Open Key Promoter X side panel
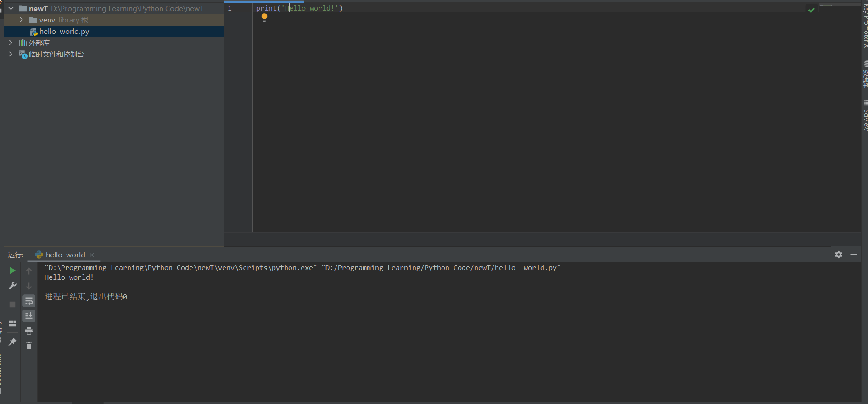The width and height of the screenshot is (868, 404). [x=865, y=25]
